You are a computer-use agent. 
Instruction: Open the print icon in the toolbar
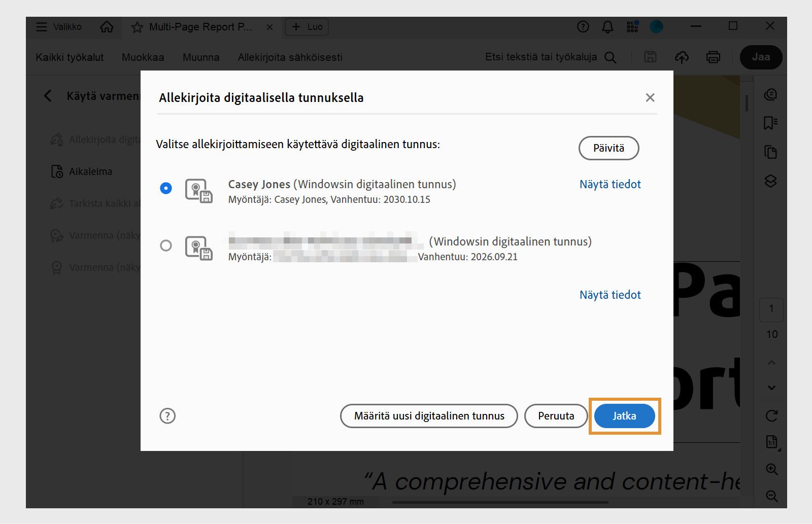point(713,57)
